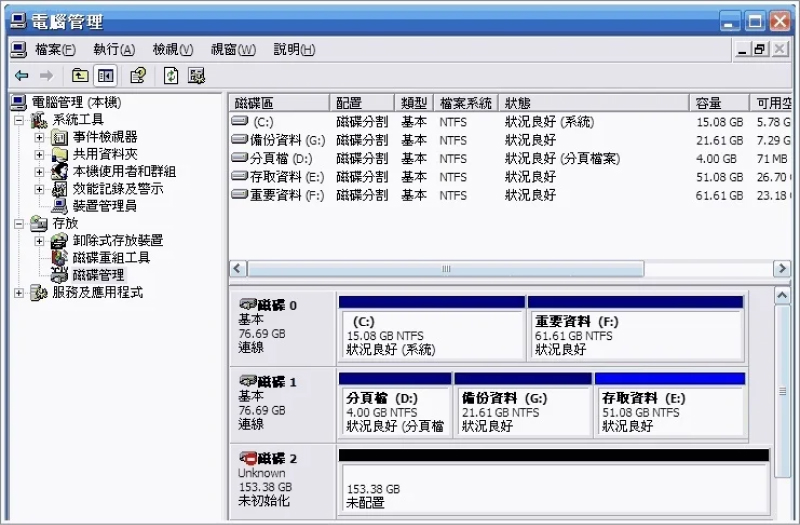
Task: Open the 檢視(V) menu
Action: click(173, 49)
